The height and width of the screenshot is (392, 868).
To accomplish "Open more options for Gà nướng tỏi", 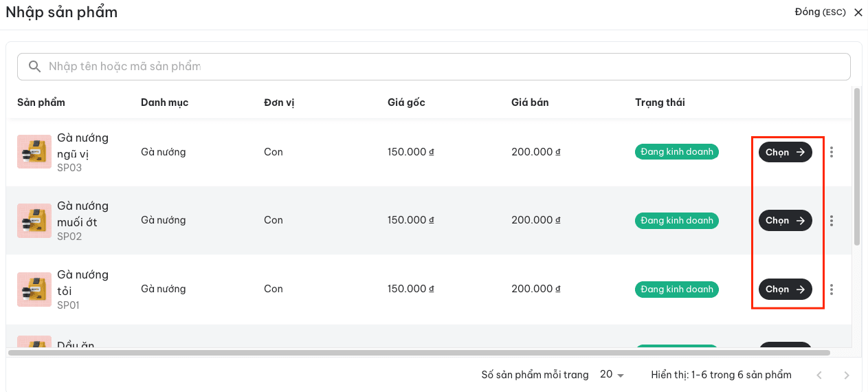I will (832, 290).
